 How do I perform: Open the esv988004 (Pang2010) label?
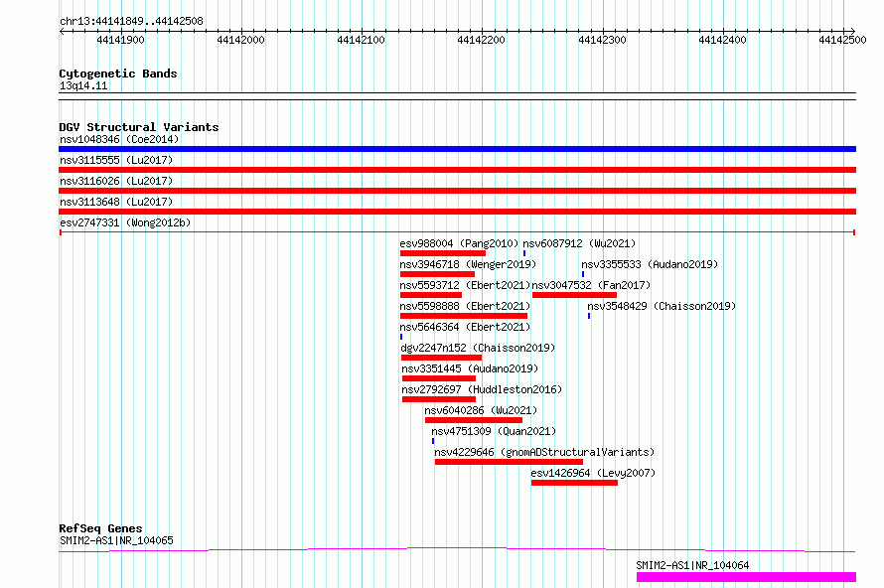pyautogui.click(x=459, y=243)
